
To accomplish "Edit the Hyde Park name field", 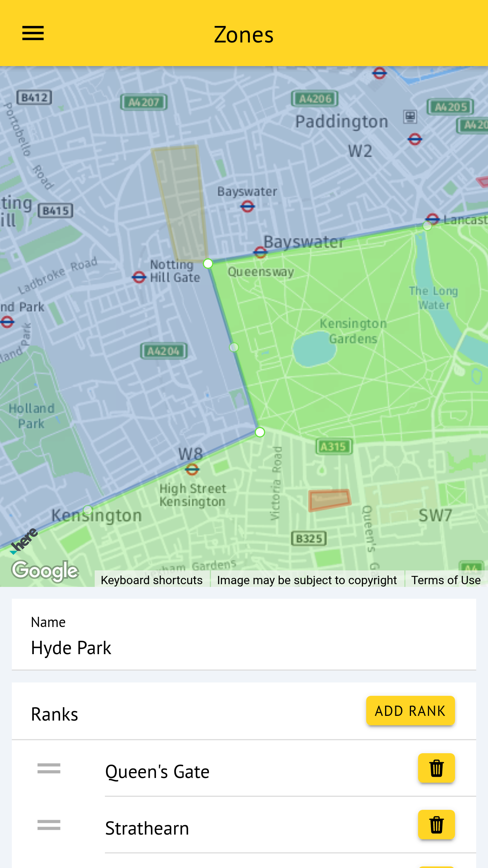I will pos(244,647).
